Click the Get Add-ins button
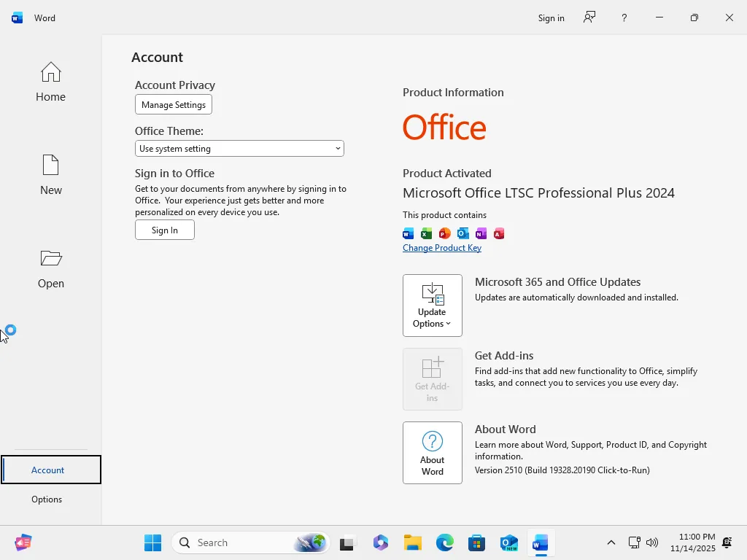Image resolution: width=747 pixels, height=560 pixels. pyautogui.click(x=432, y=379)
